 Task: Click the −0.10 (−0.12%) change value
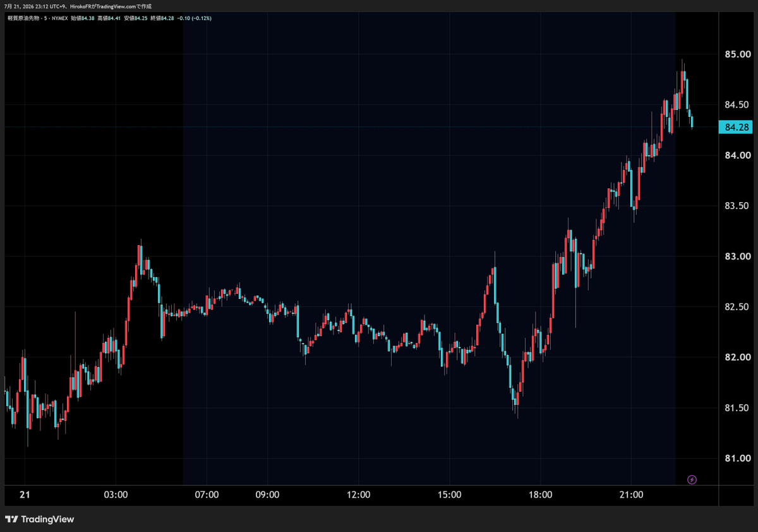pyautogui.click(x=194, y=18)
